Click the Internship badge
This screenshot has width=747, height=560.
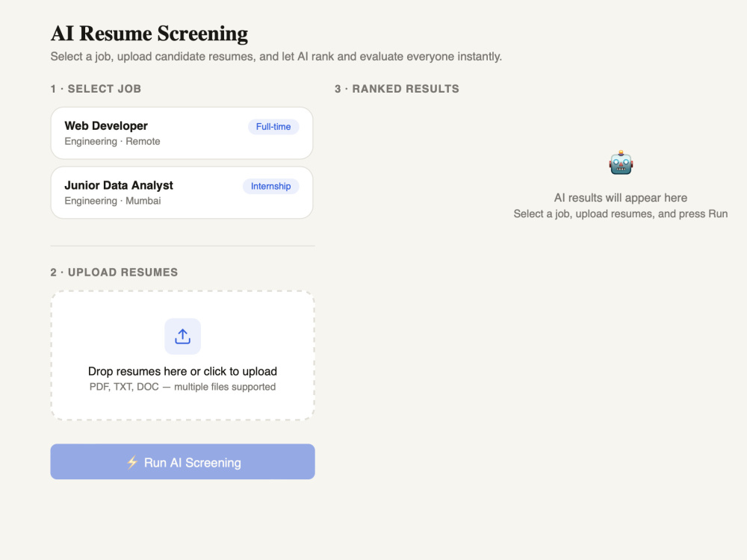[x=270, y=186]
